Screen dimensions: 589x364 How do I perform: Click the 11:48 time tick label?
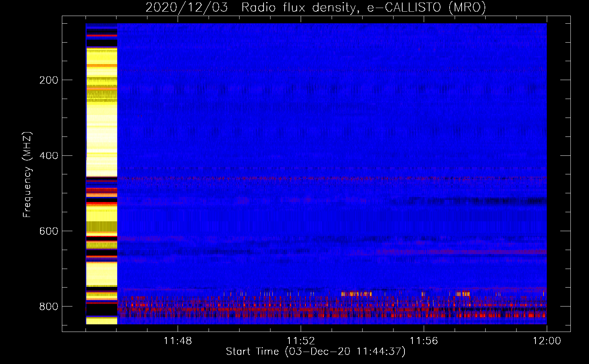click(178, 341)
